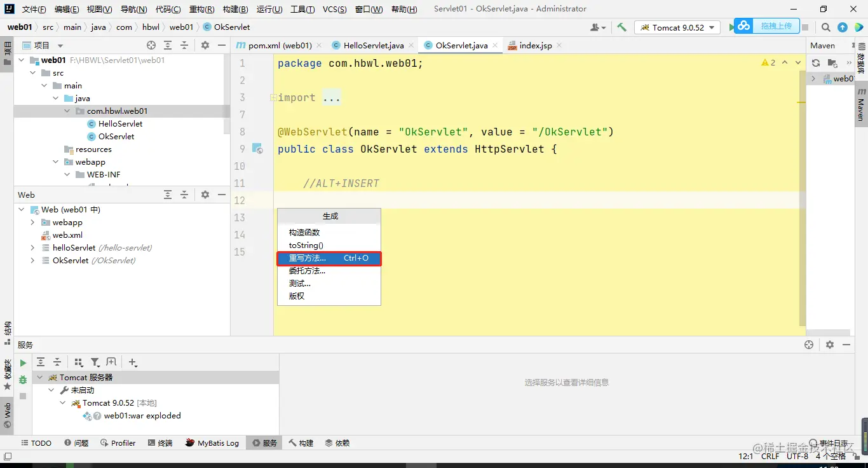The image size is (868, 468).
Task: Go to next highlighted error arrow
Action: click(x=799, y=62)
